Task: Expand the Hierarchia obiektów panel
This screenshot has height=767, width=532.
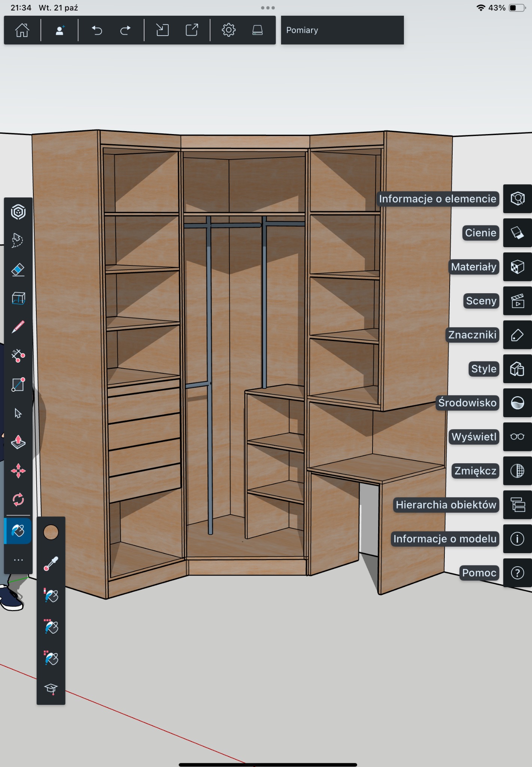Action: click(517, 505)
